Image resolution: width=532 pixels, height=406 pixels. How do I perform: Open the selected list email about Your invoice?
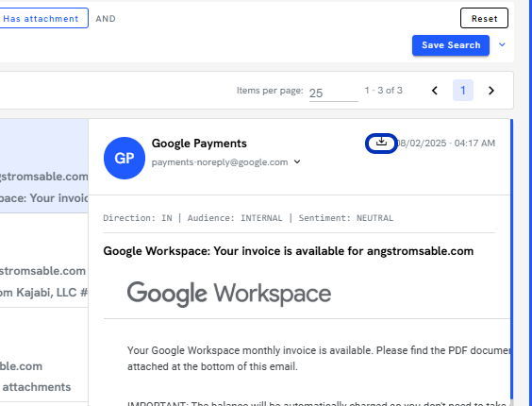(44, 166)
